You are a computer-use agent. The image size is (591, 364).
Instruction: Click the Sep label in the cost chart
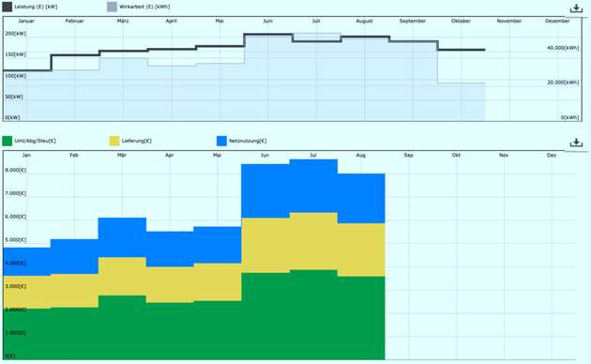click(x=408, y=155)
